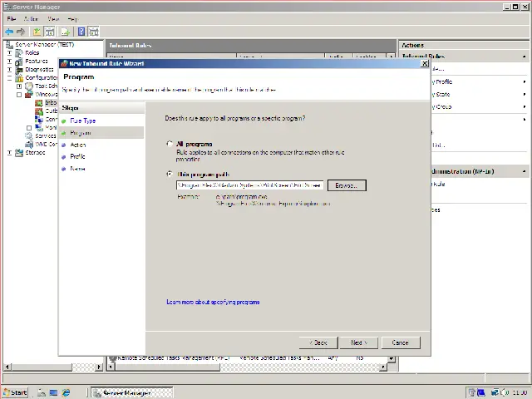The width and height of the screenshot is (532, 399).
Task: Click the Start button
Action: 15,392
